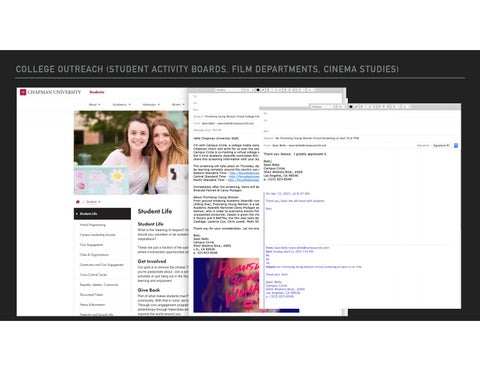Click Subject field in front reply window

point(361,138)
